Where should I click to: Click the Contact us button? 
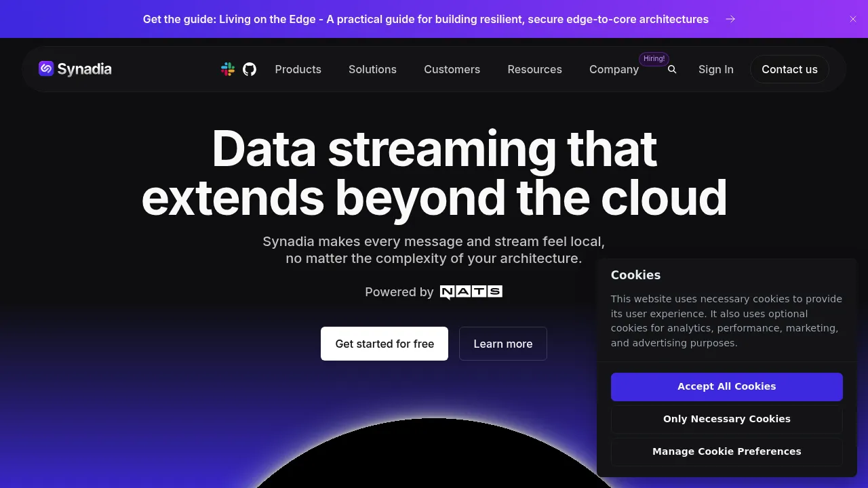[x=789, y=69]
